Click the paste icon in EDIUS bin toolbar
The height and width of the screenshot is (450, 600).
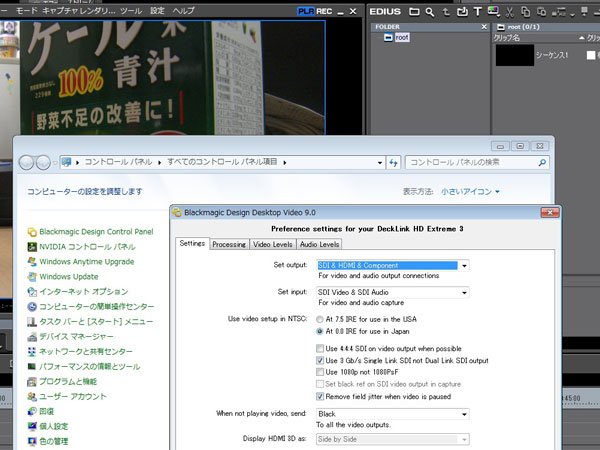coord(541,12)
